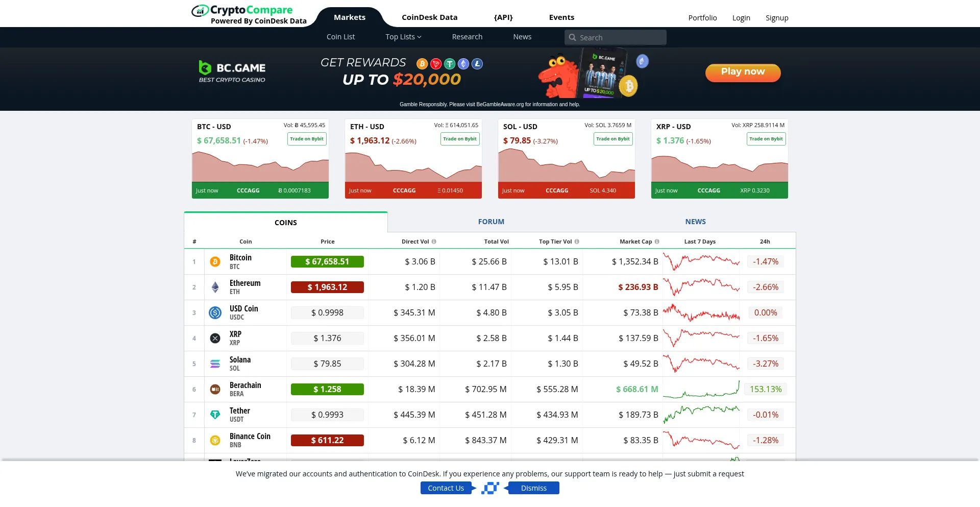Click the USD Coin icon
980x507 pixels.
pyautogui.click(x=215, y=313)
